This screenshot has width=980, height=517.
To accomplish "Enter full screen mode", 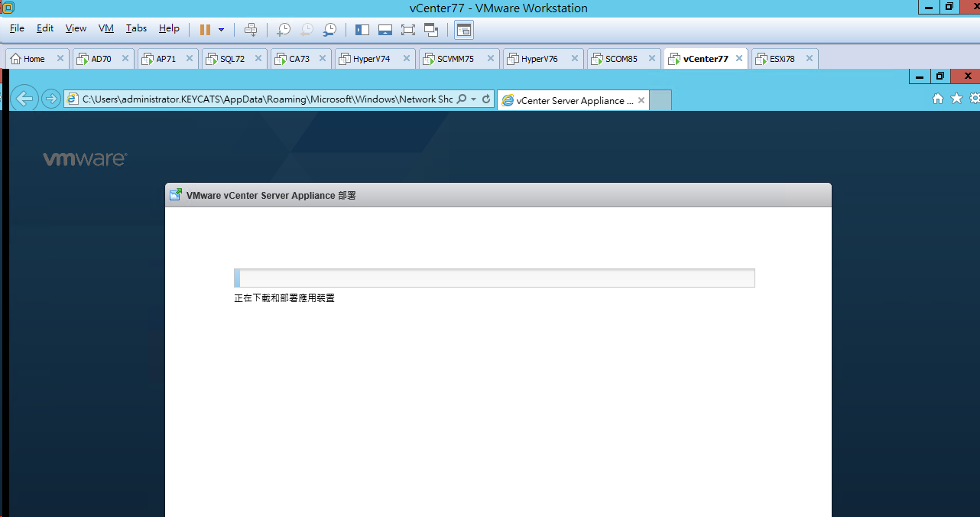I will [x=408, y=30].
